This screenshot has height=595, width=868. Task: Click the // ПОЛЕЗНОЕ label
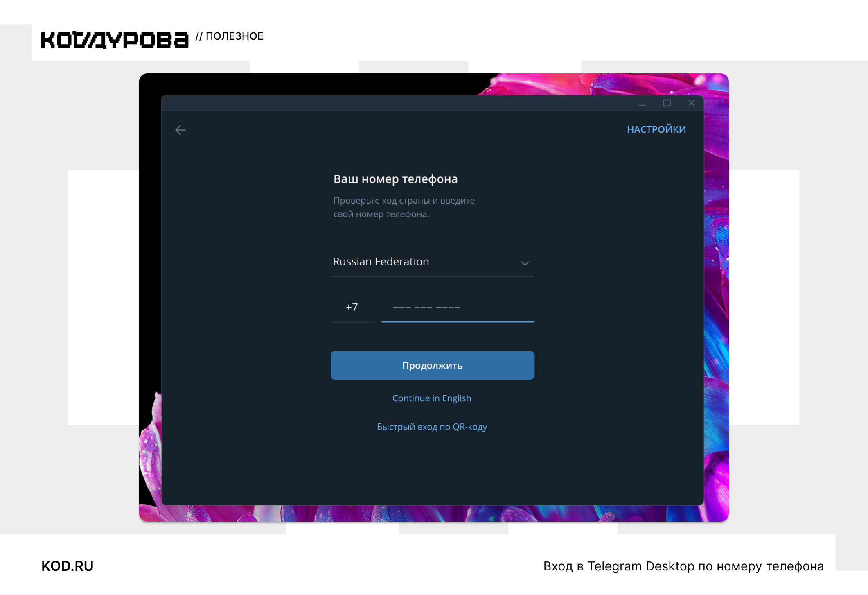point(229,36)
